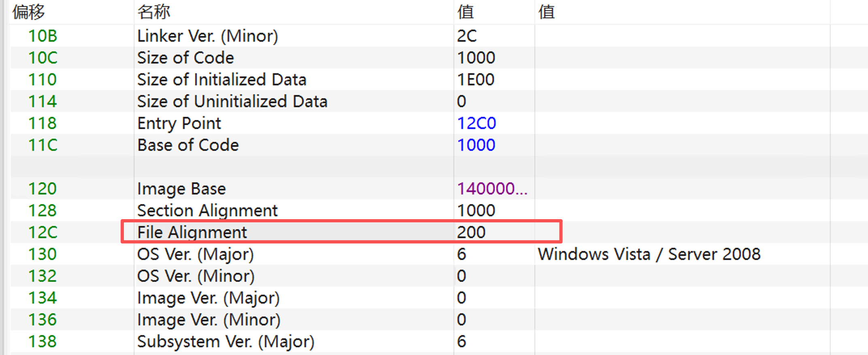Click the Size of Uninitialized Data label
Image resolution: width=868 pixels, height=355 pixels.
[232, 101]
